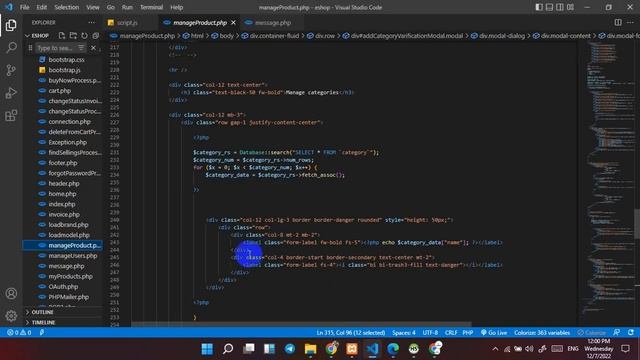Open errors and warnings in status bar

point(19,332)
